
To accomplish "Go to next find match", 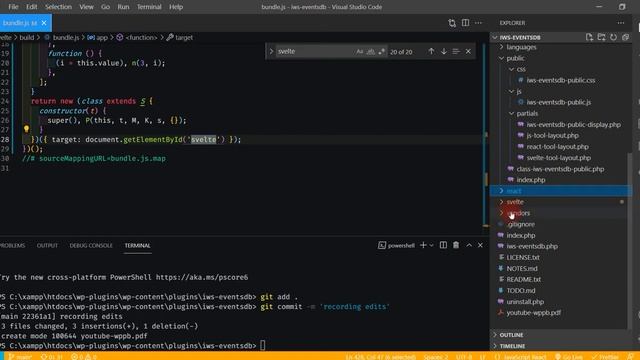I will coord(444,51).
